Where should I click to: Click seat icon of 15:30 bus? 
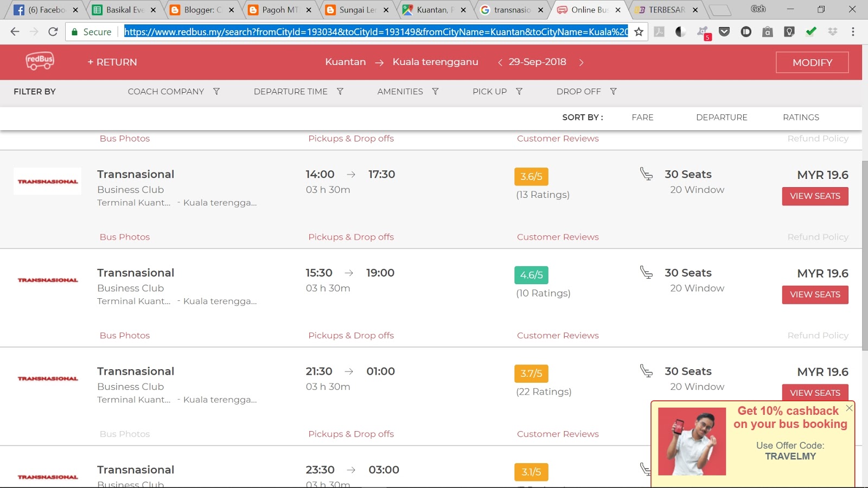pos(646,272)
